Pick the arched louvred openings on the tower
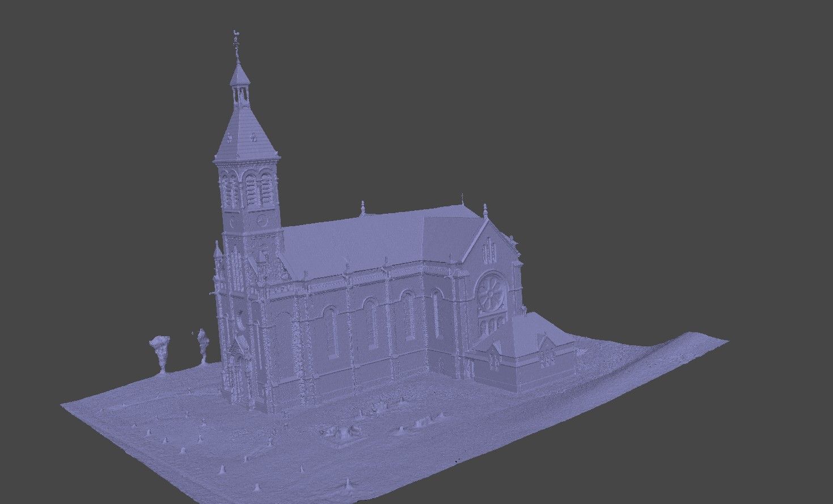 click(250, 190)
